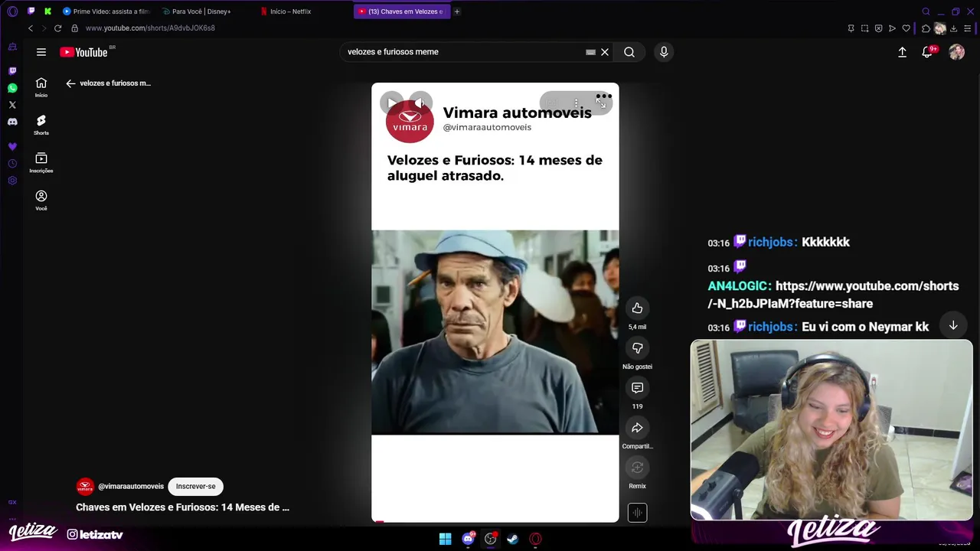Open the Short's sound page icon

pos(637,512)
